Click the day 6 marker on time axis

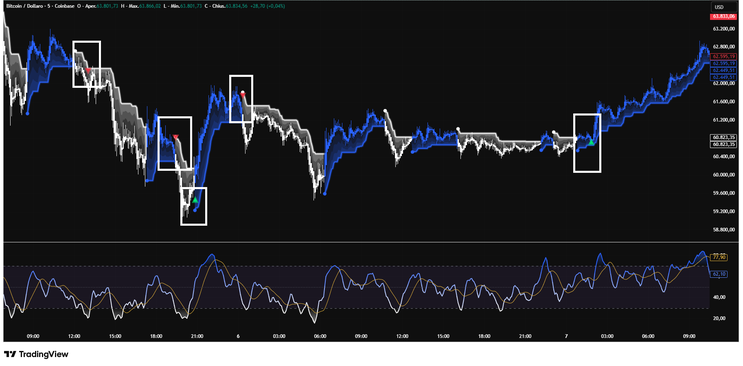tap(238, 336)
